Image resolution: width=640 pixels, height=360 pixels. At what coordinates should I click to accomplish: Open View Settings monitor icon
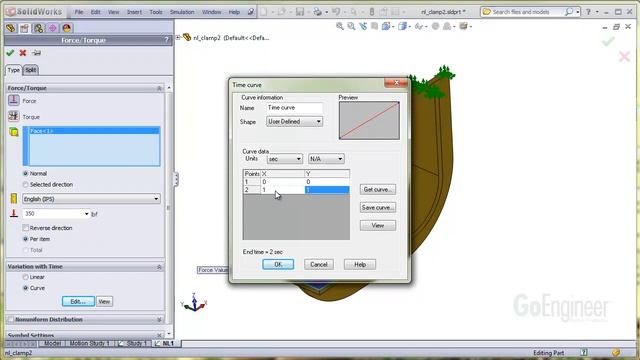tap(463, 27)
